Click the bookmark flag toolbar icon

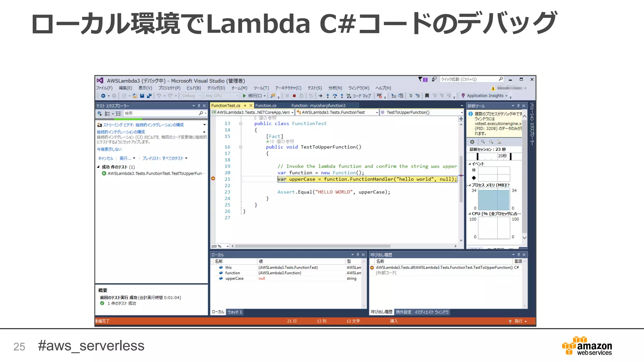(427, 96)
